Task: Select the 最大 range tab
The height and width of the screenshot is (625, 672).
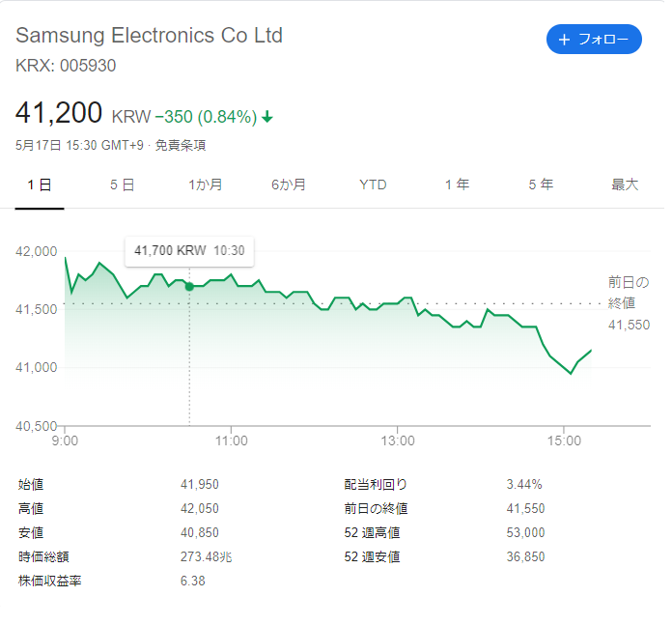Action: click(x=625, y=185)
